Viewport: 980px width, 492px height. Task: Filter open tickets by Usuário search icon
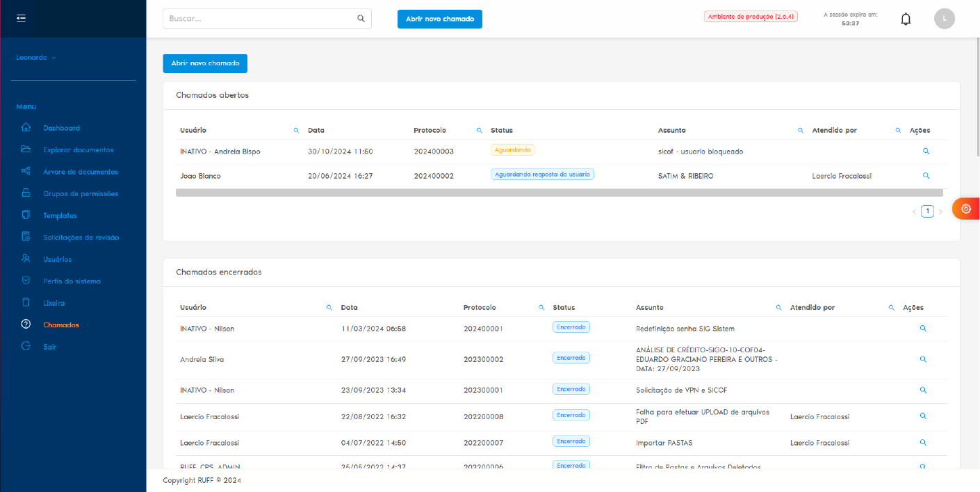(x=296, y=131)
